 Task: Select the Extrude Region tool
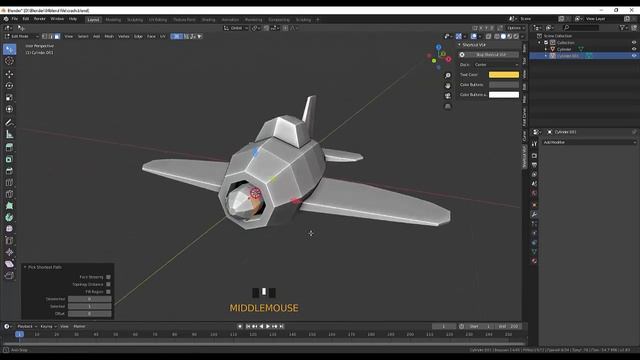9,147
